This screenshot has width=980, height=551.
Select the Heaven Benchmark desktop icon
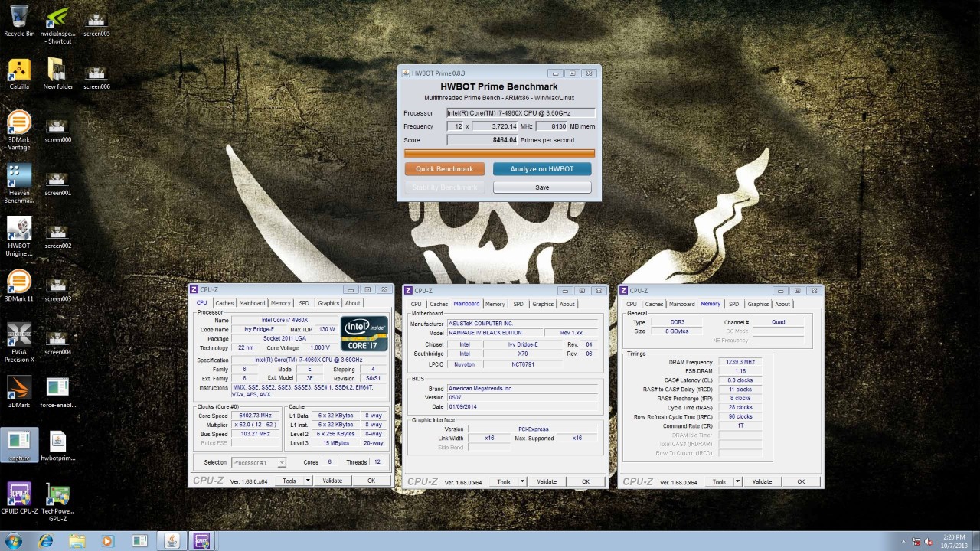19,184
